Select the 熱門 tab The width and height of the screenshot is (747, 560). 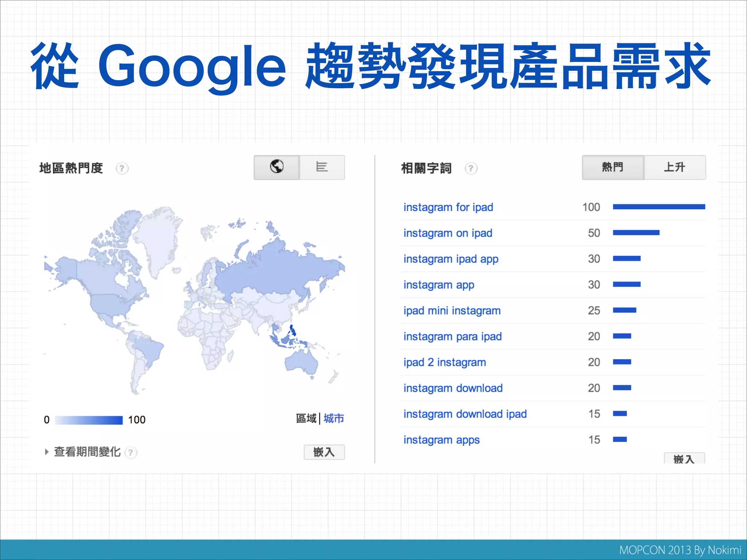click(x=613, y=167)
